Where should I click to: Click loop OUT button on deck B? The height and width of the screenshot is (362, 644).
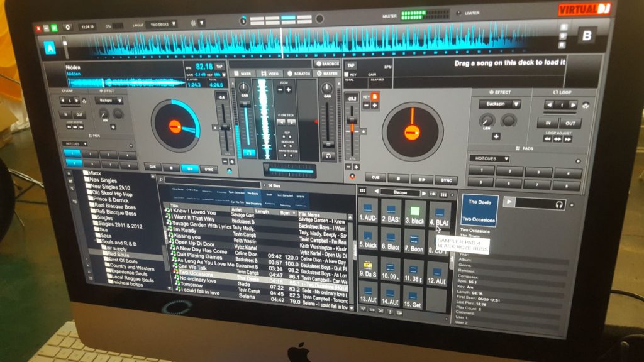click(x=570, y=123)
